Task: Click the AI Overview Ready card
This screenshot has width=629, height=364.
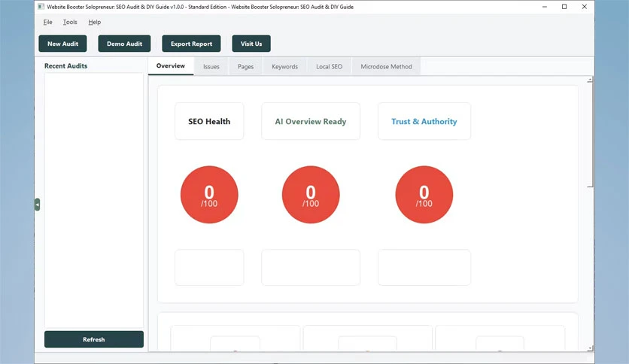Action: [311, 122]
